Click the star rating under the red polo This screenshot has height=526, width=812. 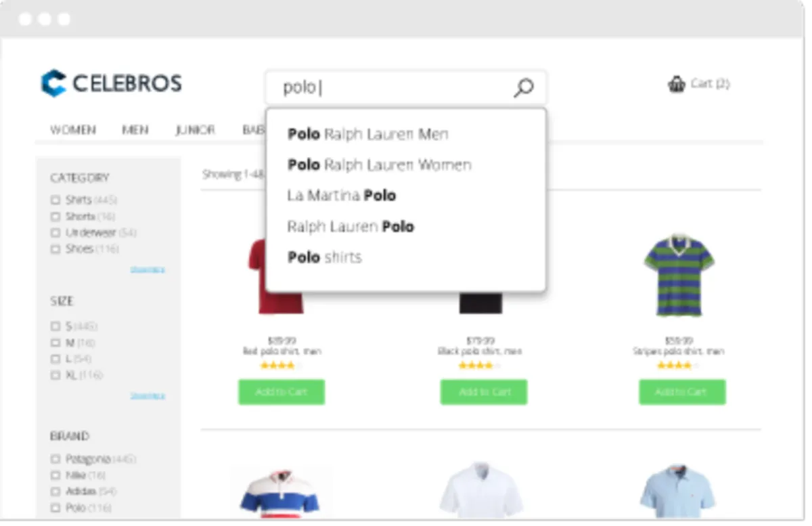[280, 366]
